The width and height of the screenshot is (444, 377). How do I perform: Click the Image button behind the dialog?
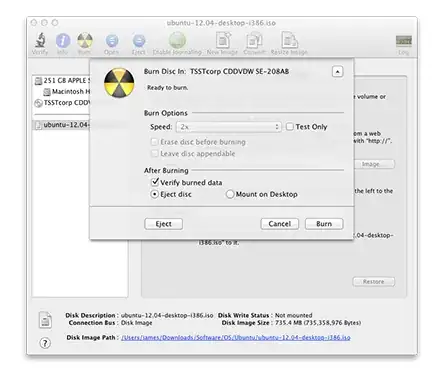pos(374,164)
